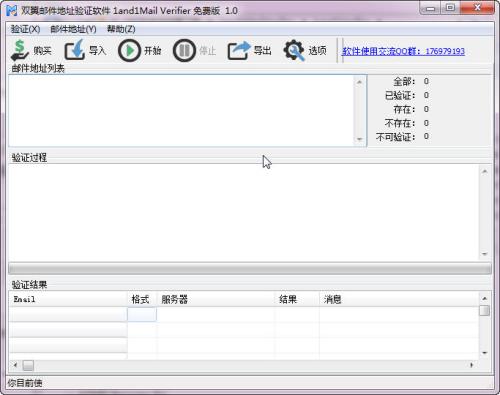Screen dimensions: 500x395
Task: Click the 开始 toolbar label
Action: [x=152, y=51]
